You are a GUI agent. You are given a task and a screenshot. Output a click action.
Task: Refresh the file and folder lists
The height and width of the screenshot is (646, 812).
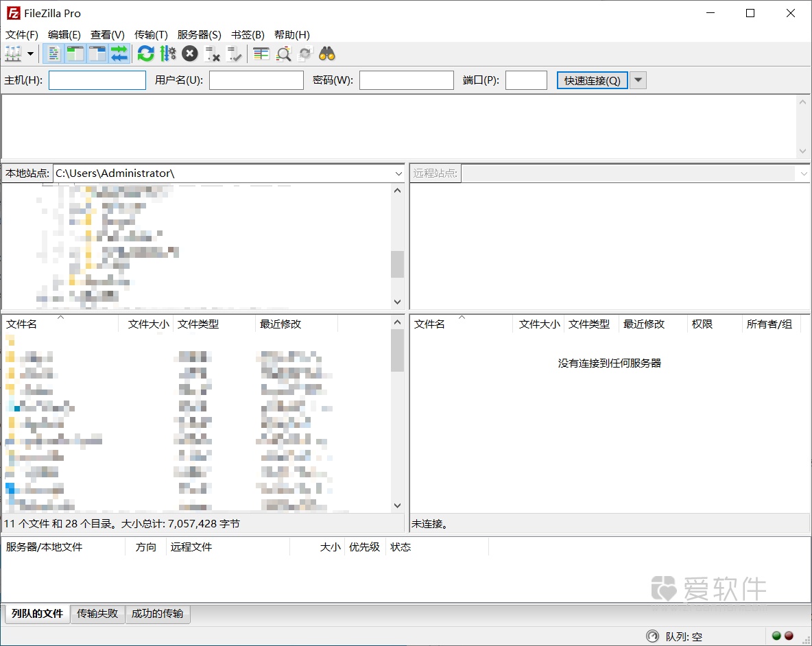click(145, 53)
